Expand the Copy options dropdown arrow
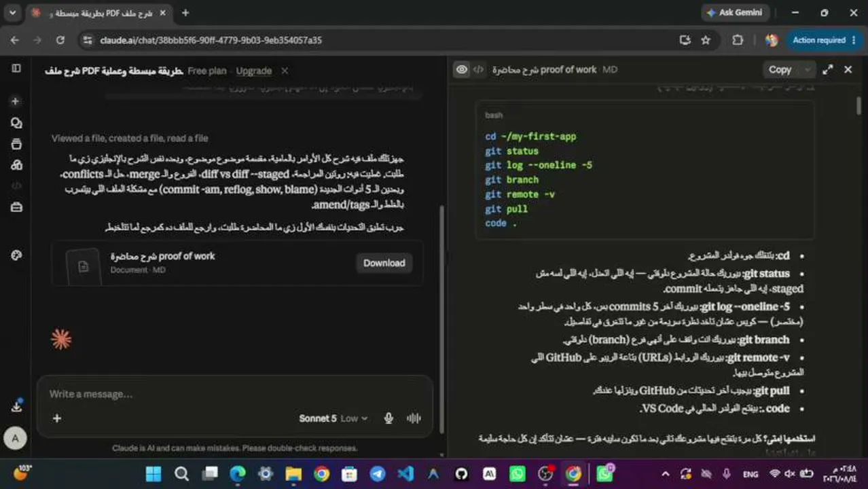The height and width of the screenshot is (489, 868). click(x=807, y=69)
